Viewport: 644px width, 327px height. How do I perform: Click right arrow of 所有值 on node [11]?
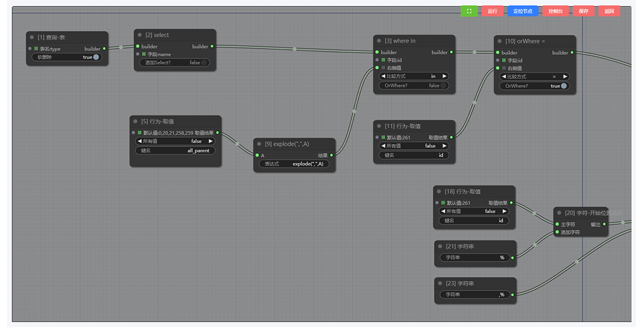coord(445,146)
